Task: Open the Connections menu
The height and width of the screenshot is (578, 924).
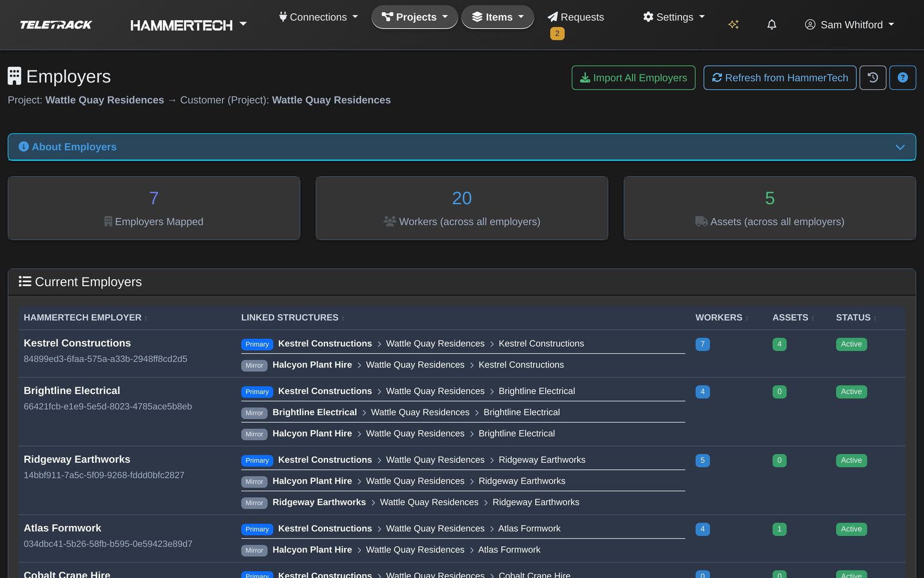Action: pos(318,17)
